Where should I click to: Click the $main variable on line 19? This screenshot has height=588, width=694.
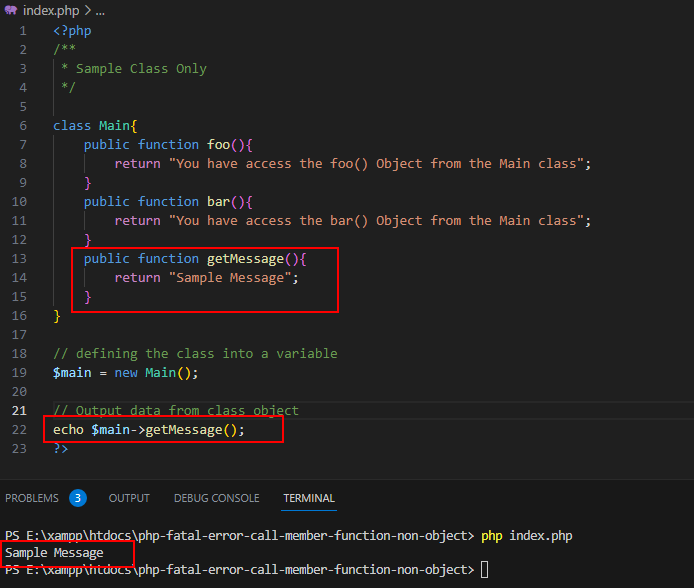[x=72, y=373]
